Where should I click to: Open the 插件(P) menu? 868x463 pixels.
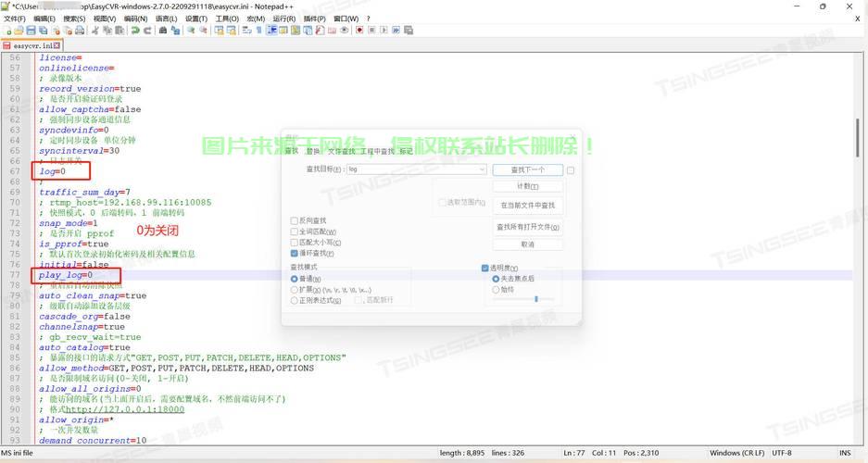click(x=314, y=19)
